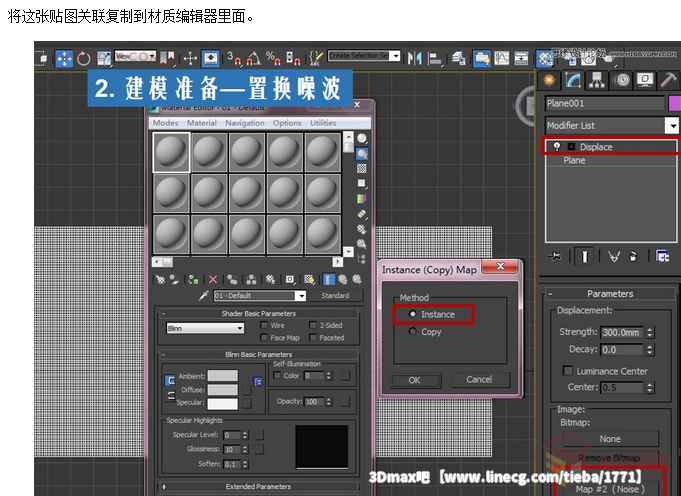Click the Standard material type button
This screenshot has height=496, width=681.
[335, 295]
